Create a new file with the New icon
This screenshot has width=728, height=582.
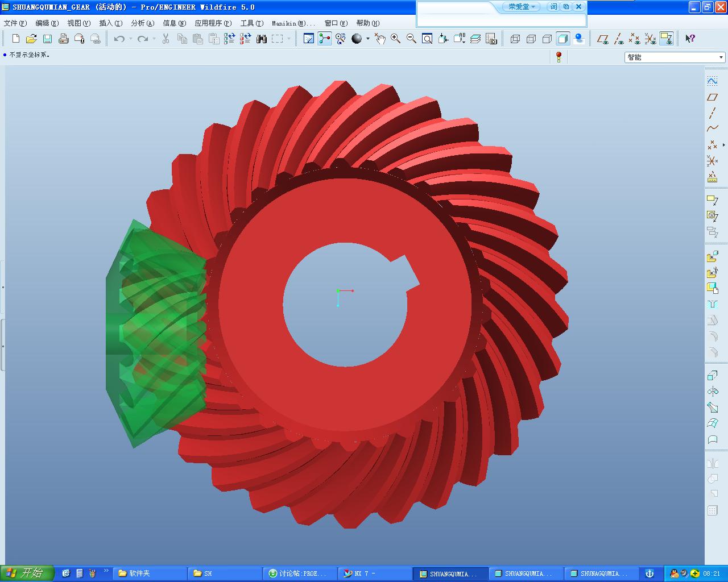pyautogui.click(x=16, y=39)
